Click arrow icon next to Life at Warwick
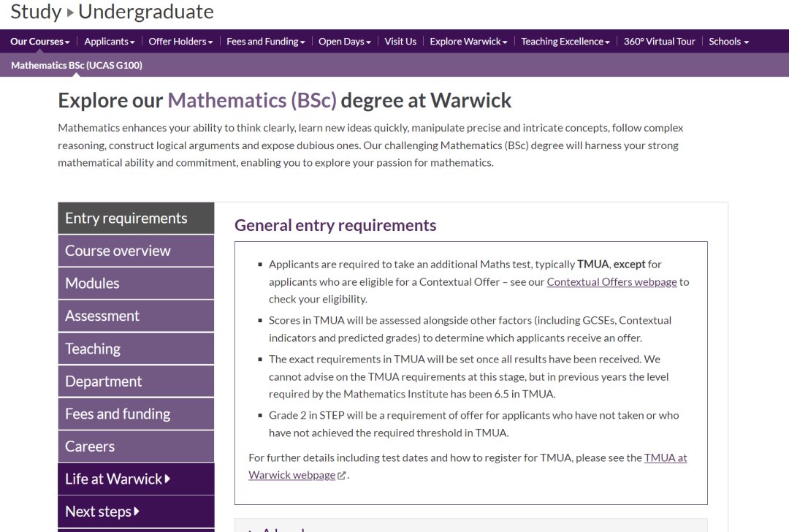 [x=167, y=479]
